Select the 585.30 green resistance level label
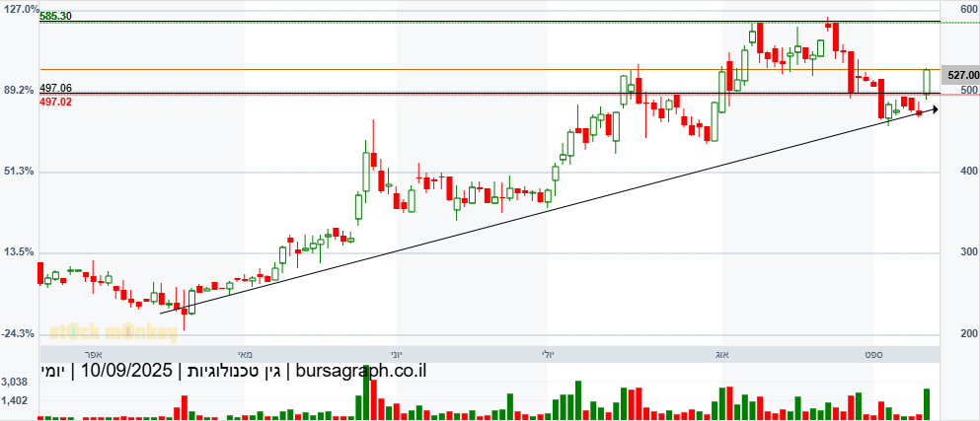Screen dimensions: 980x421 [x=55, y=16]
